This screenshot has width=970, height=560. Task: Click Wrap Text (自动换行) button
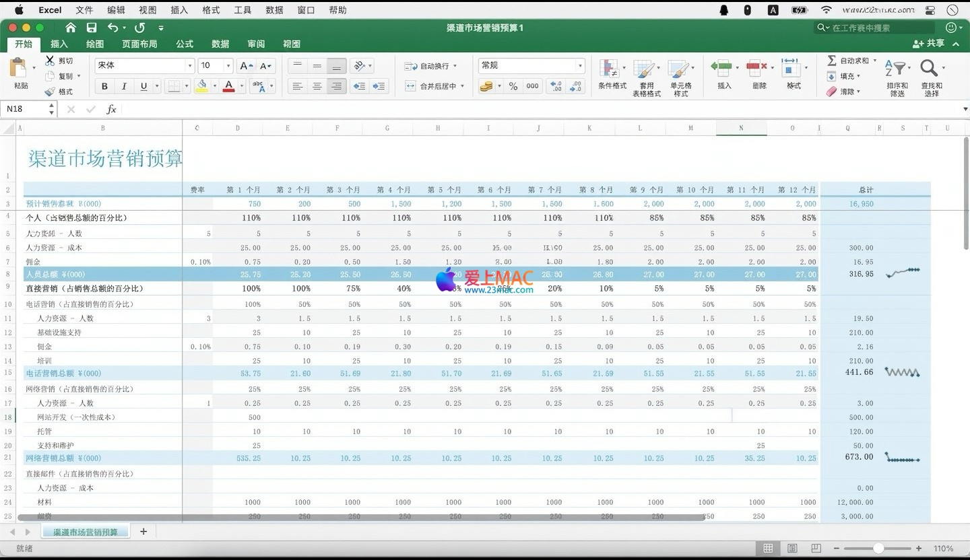click(x=430, y=66)
